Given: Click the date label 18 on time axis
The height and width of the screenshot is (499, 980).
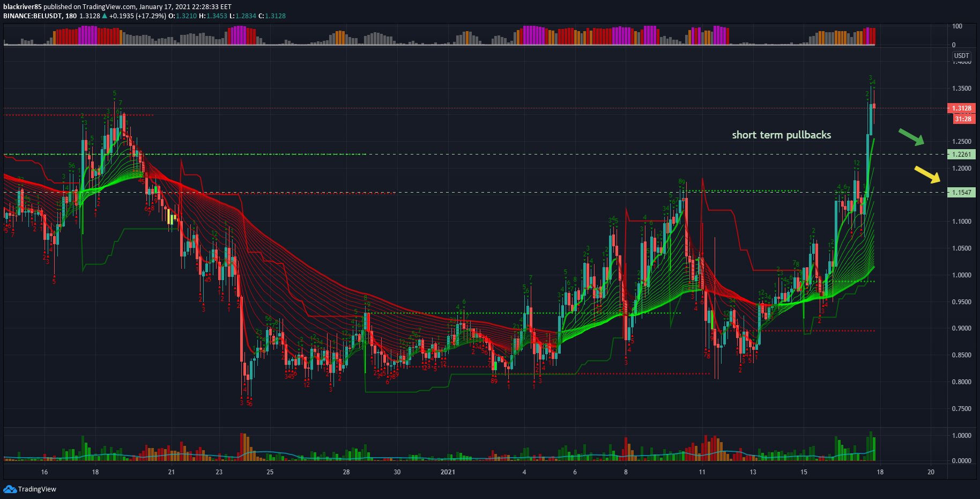Looking at the screenshot, I should [x=880, y=472].
